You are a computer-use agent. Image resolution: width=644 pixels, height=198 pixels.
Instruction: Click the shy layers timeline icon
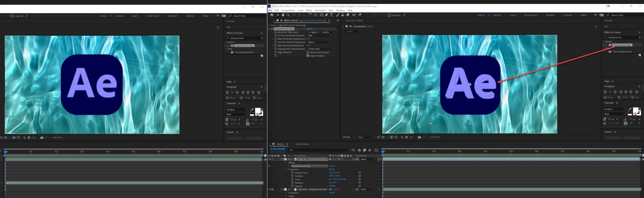(359, 150)
